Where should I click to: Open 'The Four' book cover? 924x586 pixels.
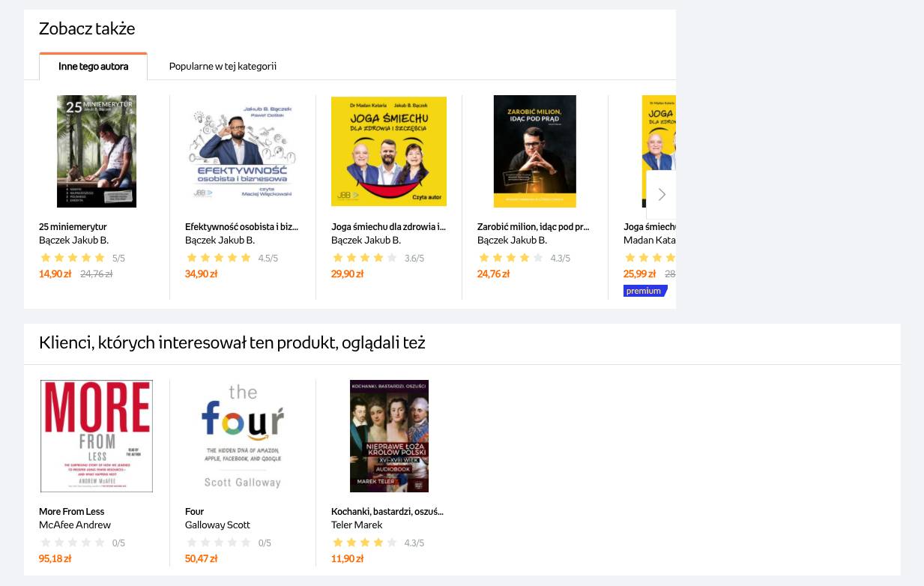point(243,436)
